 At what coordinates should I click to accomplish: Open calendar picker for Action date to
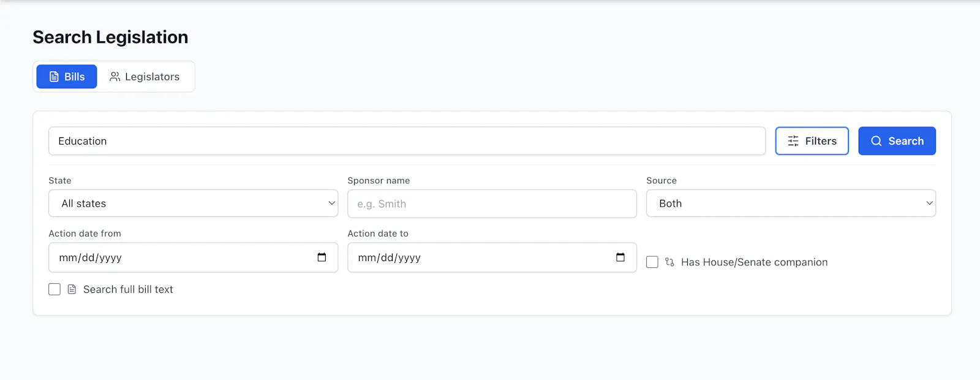[620, 257]
